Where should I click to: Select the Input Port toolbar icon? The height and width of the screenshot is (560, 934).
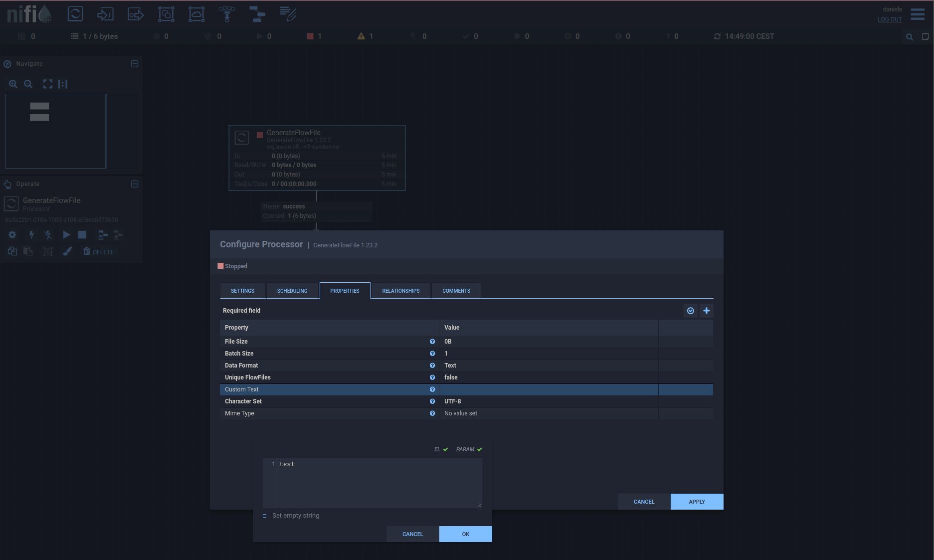click(x=105, y=13)
